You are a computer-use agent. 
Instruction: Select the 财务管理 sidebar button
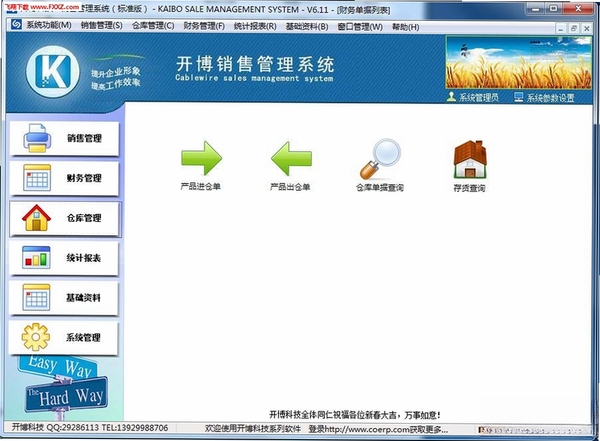click(64, 178)
